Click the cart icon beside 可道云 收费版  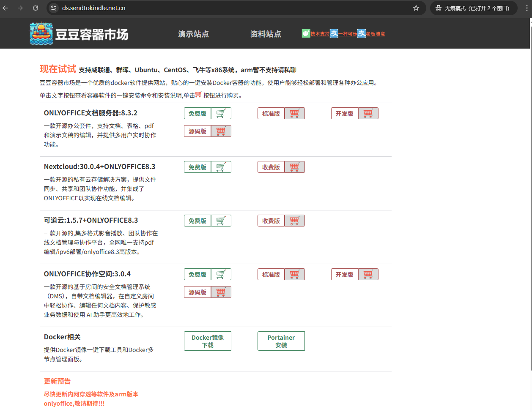(294, 221)
